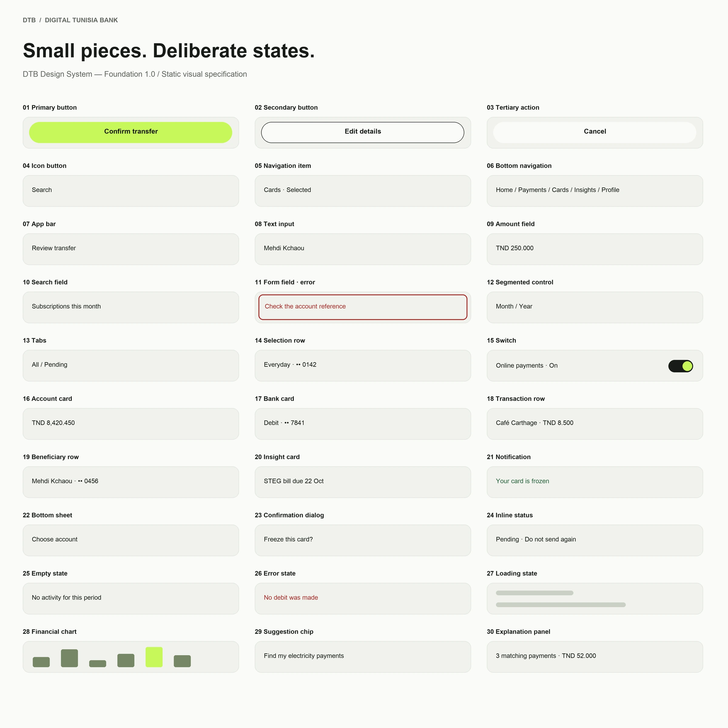Open the Search icon button card
Image resolution: width=728 pixels, height=728 pixels.
pos(131,191)
